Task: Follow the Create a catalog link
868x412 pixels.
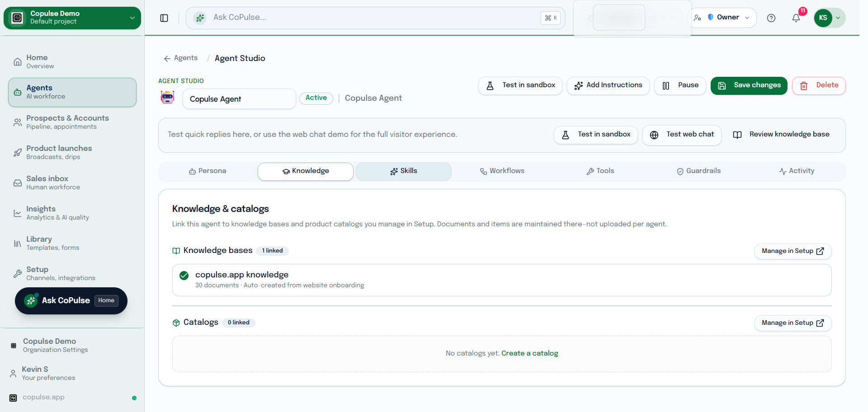Action: click(530, 353)
